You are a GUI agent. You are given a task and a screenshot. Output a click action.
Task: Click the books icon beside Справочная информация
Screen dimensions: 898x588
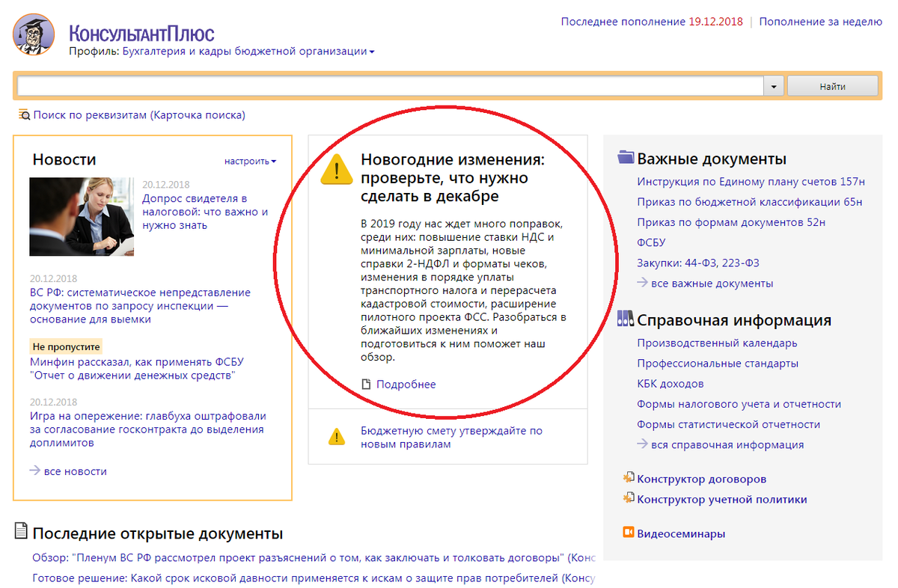[x=626, y=319]
